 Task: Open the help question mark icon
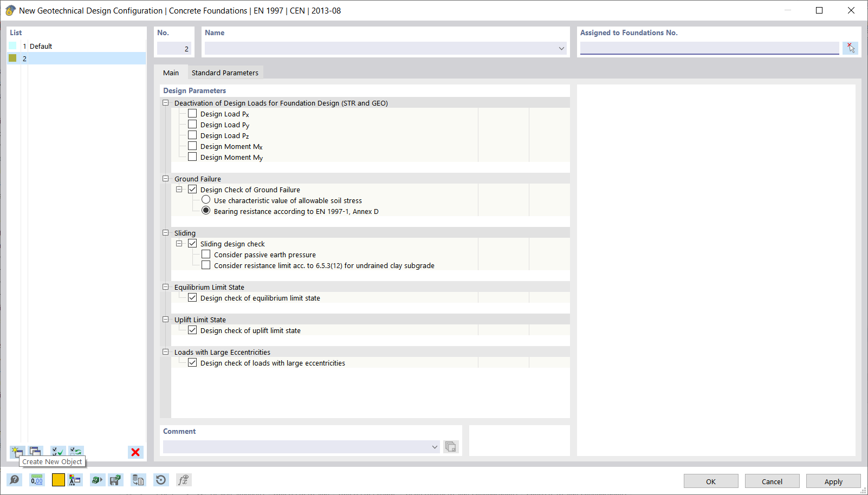pos(15,480)
